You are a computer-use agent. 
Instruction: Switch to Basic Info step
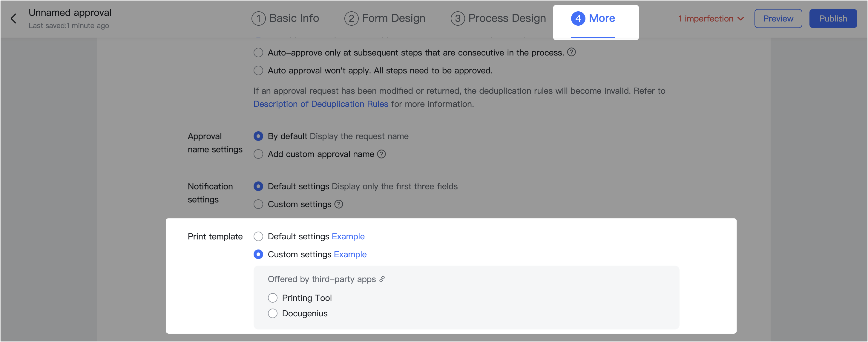point(285,18)
